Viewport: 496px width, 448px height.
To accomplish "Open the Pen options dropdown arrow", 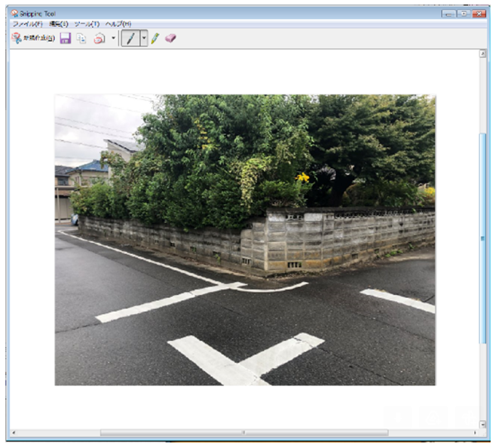I will (x=143, y=38).
